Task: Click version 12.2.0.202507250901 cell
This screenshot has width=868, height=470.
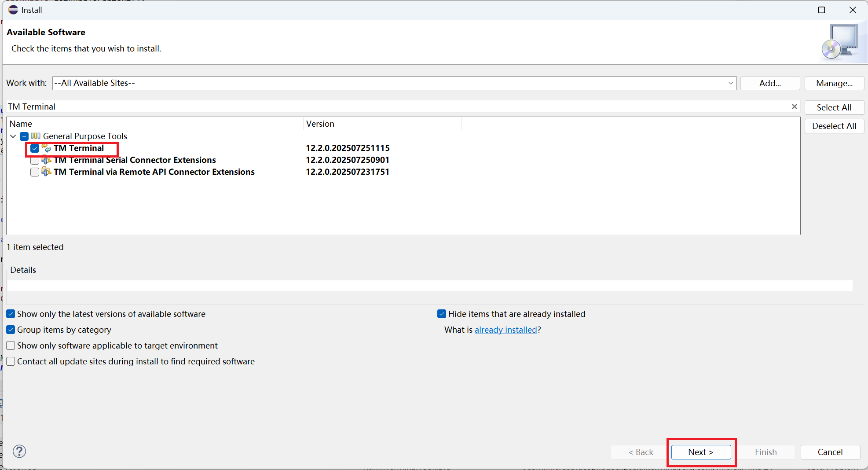Action: (348, 160)
